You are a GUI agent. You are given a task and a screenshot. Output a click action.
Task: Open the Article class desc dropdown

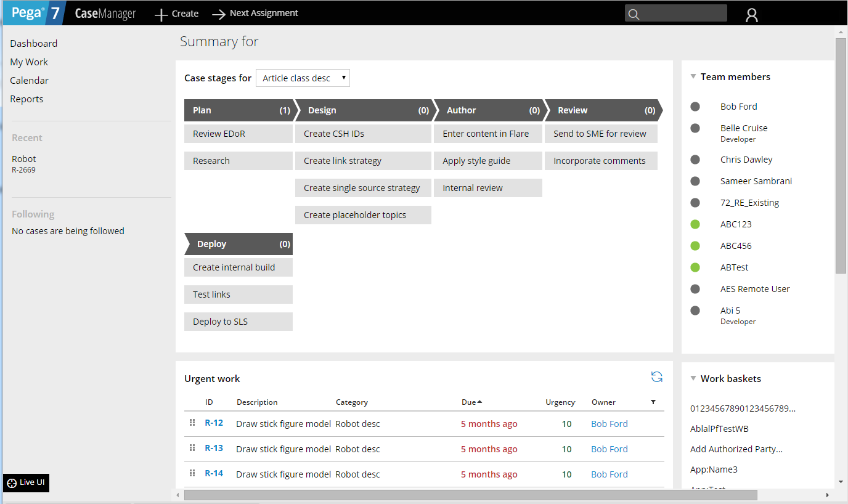302,78
